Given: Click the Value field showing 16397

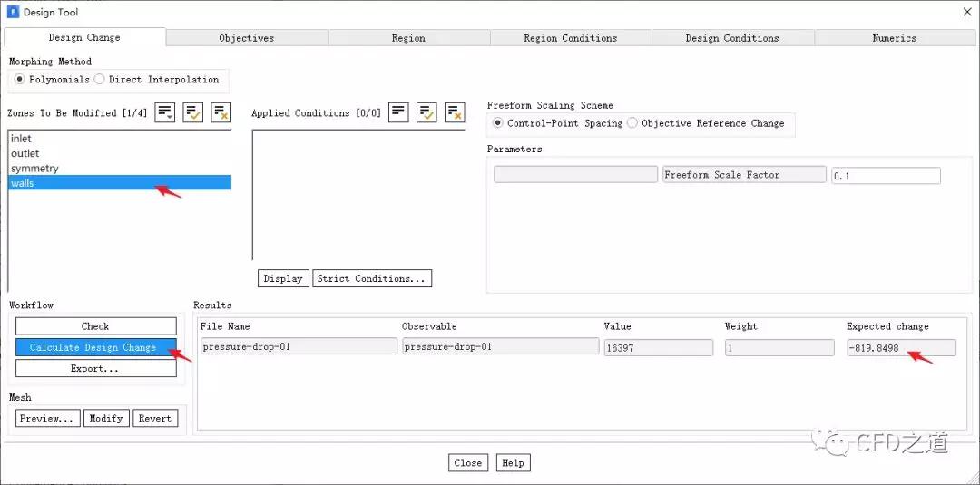Looking at the screenshot, I should tap(659, 348).
